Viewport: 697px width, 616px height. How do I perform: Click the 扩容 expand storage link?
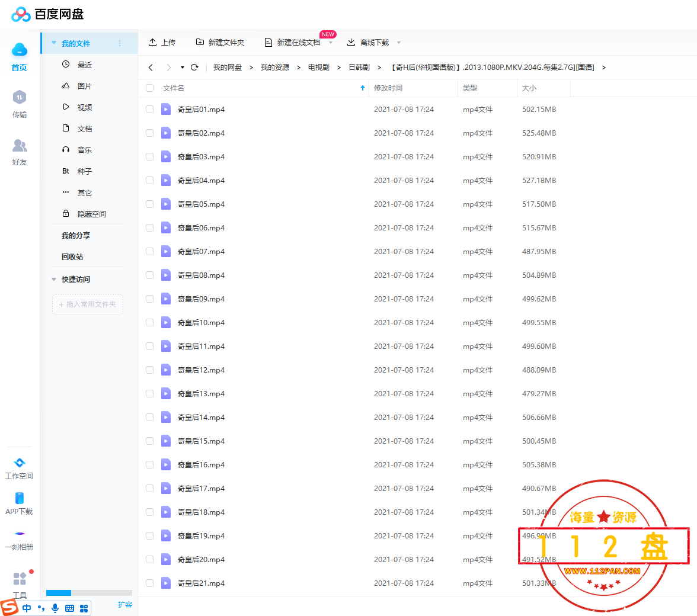(x=125, y=605)
